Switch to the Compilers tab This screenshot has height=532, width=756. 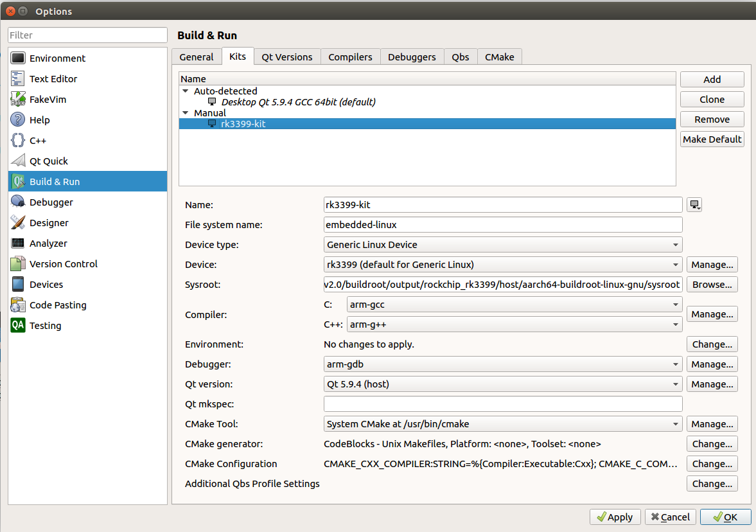coord(350,57)
